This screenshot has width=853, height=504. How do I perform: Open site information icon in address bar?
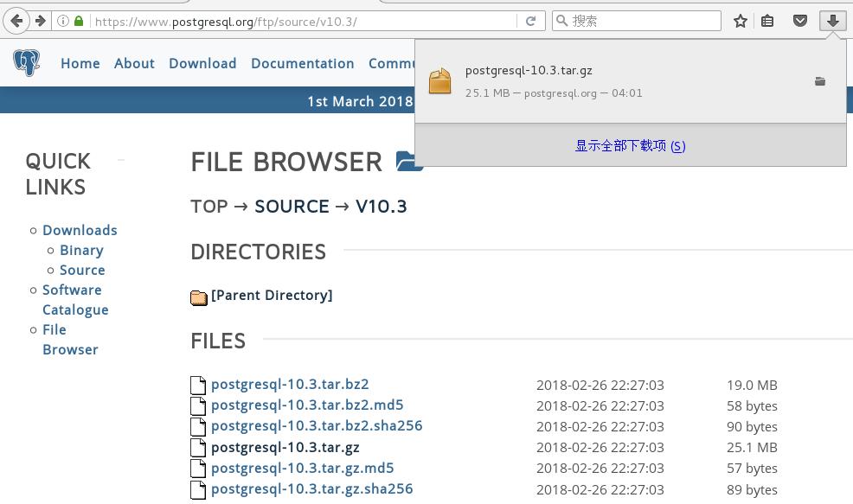point(63,22)
